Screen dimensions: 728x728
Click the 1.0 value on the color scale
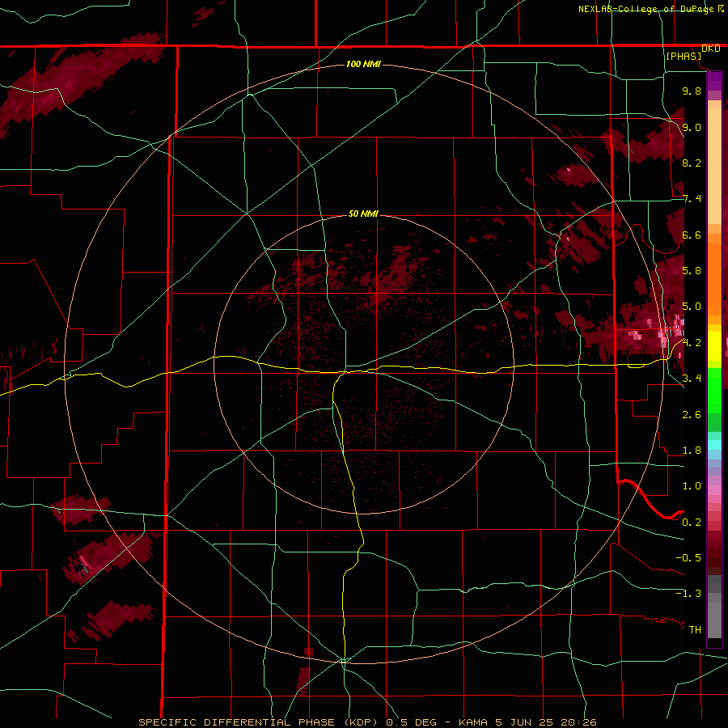pyautogui.click(x=692, y=486)
